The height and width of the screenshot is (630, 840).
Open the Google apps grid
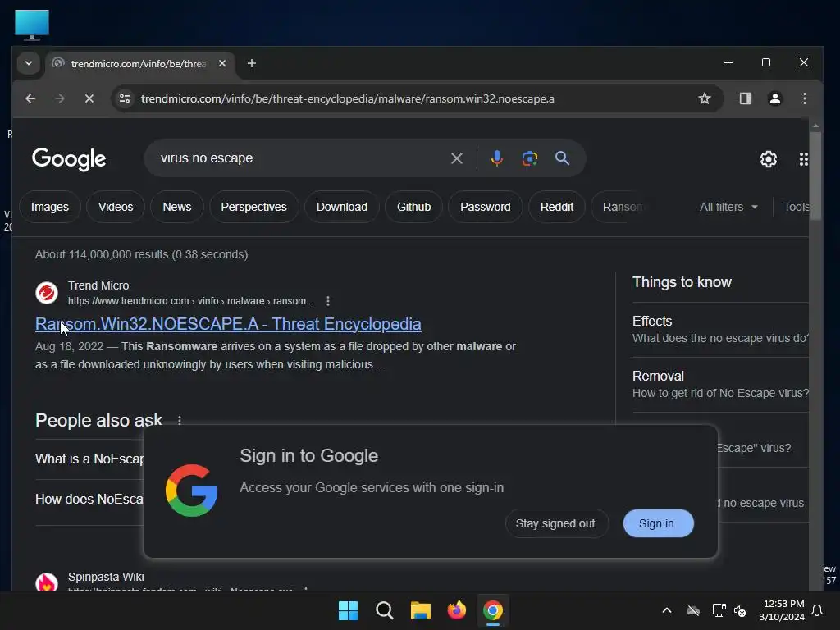[x=803, y=159]
